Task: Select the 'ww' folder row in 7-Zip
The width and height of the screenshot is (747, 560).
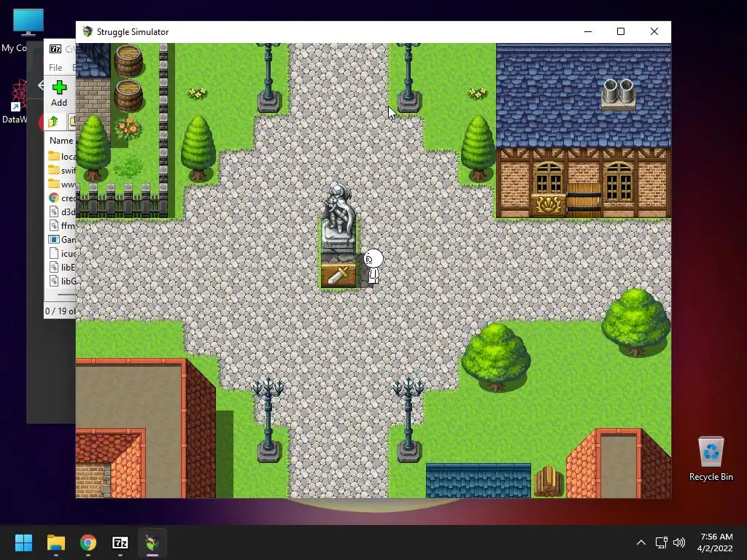Action: coord(61,184)
